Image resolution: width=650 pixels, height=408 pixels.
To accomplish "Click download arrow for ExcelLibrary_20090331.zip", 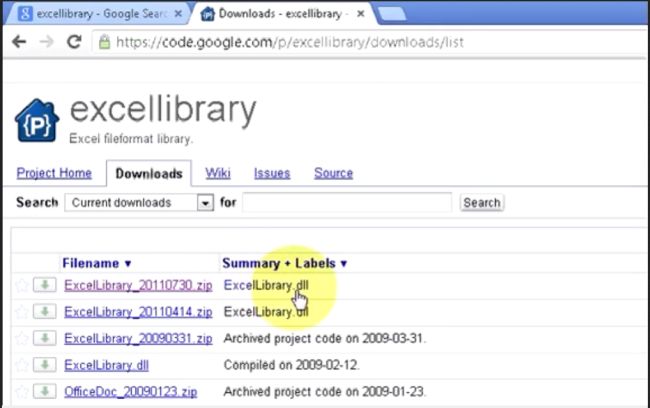I will 44,338.
